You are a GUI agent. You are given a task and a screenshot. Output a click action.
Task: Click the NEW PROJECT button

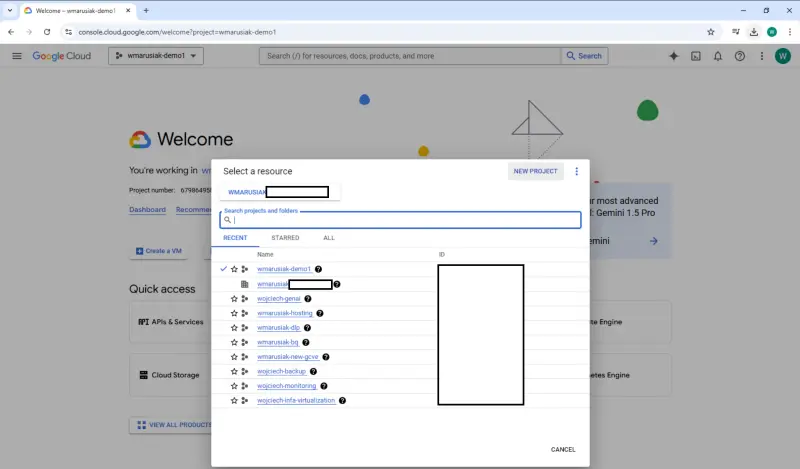[535, 171]
